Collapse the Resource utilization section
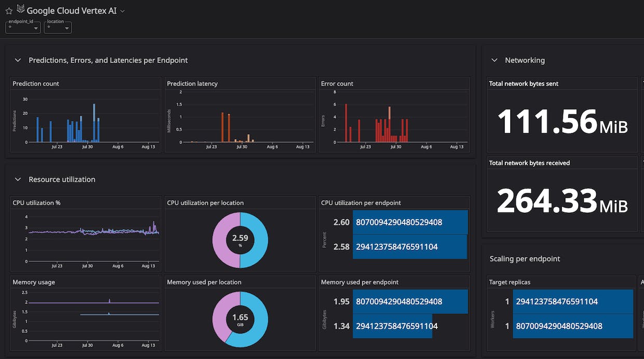Screen dimensions: 644x359 pyautogui.click(x=18, y=179)
